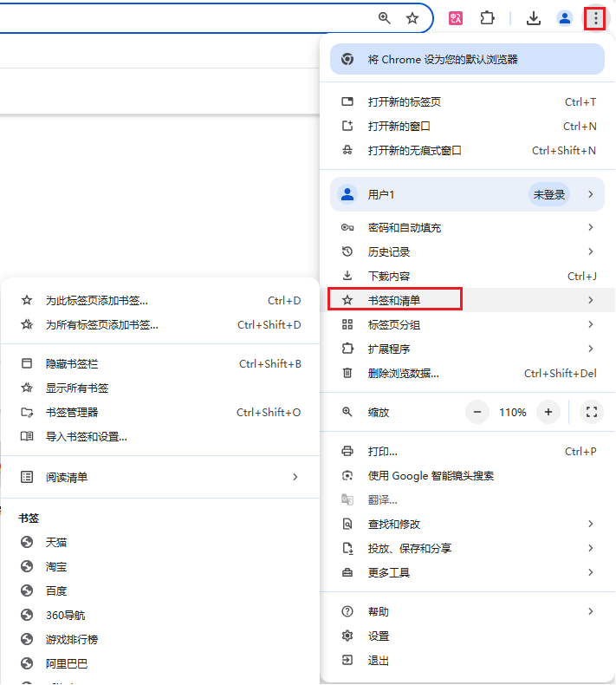Screen dimensions: 616x685
Task: Search with Google 智能镜头搜索
Action: [467, 476]
